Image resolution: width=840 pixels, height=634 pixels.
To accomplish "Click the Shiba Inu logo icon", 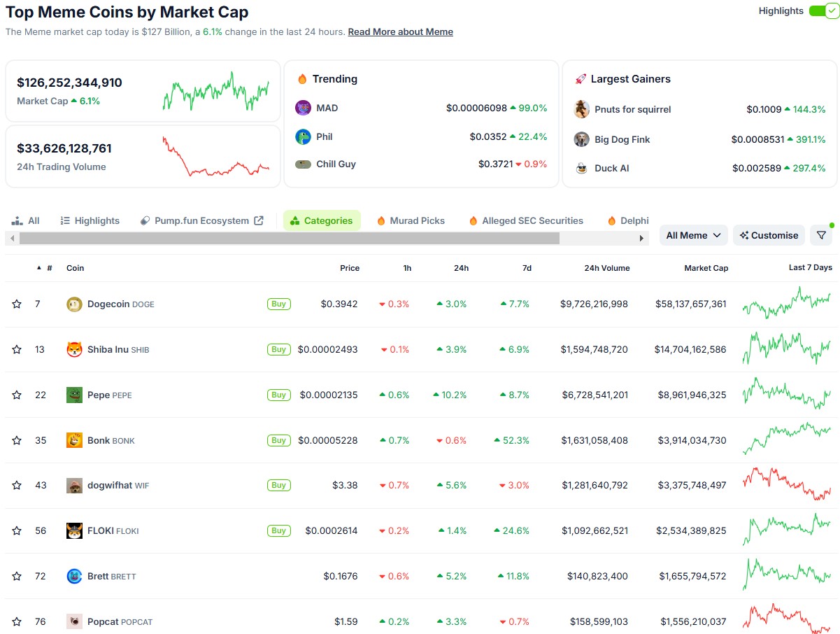I will coord(74,349).
